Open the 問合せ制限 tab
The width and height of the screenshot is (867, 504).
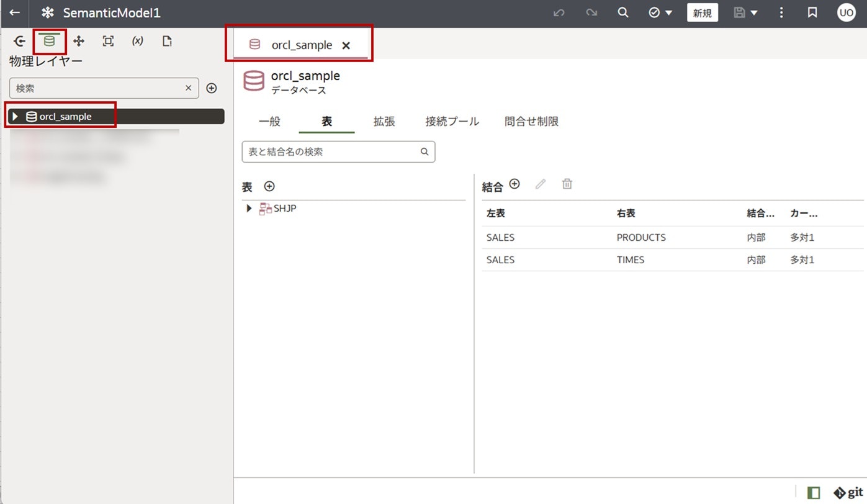pos(532,122)
